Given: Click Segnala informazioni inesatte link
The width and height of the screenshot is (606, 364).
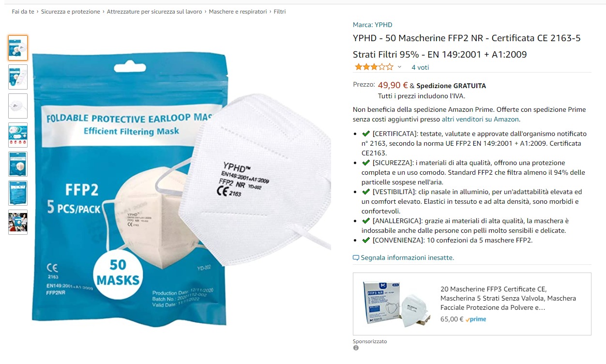Looking at the screenshot, I should click(x=407, y=258).
